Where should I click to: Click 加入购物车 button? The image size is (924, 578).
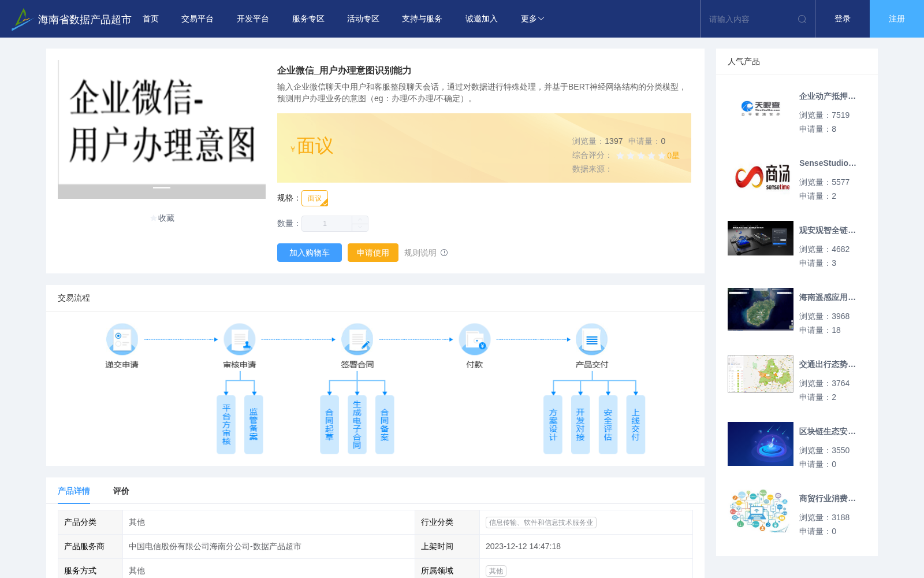[310, 253]
